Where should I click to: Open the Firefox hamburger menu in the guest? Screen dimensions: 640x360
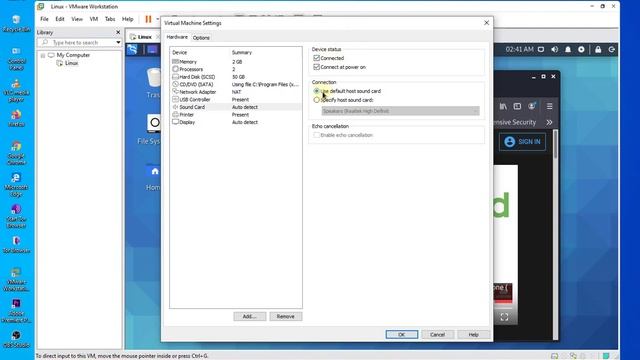549,106
